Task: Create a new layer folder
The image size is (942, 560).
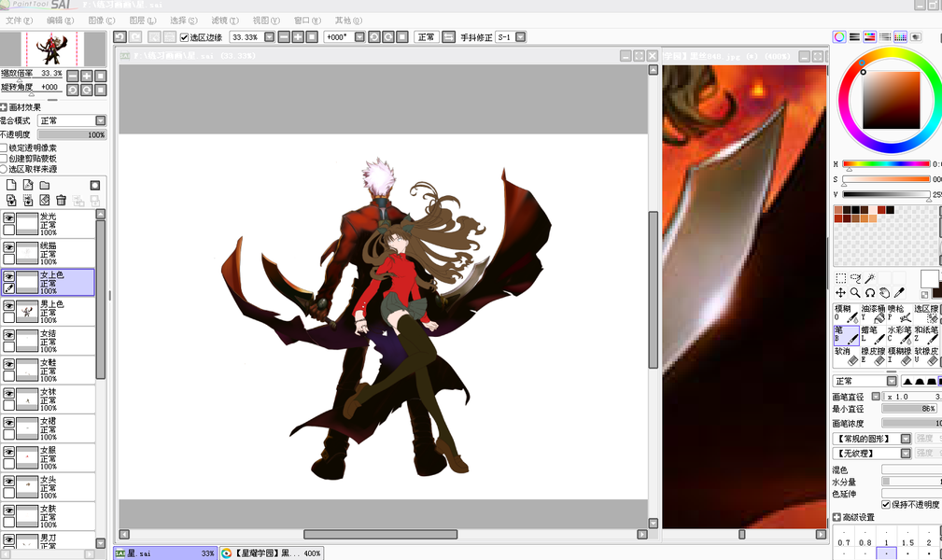Action: (45, 185)
